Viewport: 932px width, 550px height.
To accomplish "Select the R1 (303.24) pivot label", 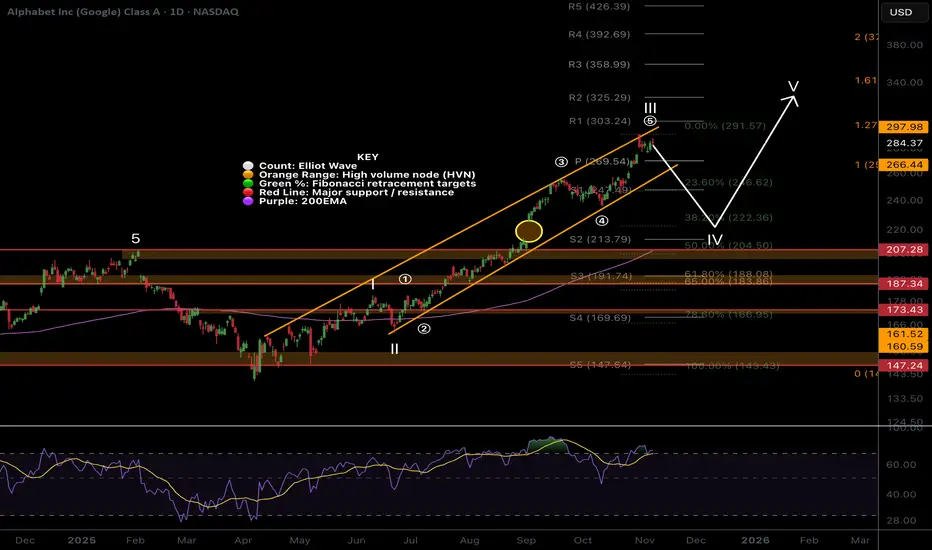I will pyautogui.click(x=600, y=121).
